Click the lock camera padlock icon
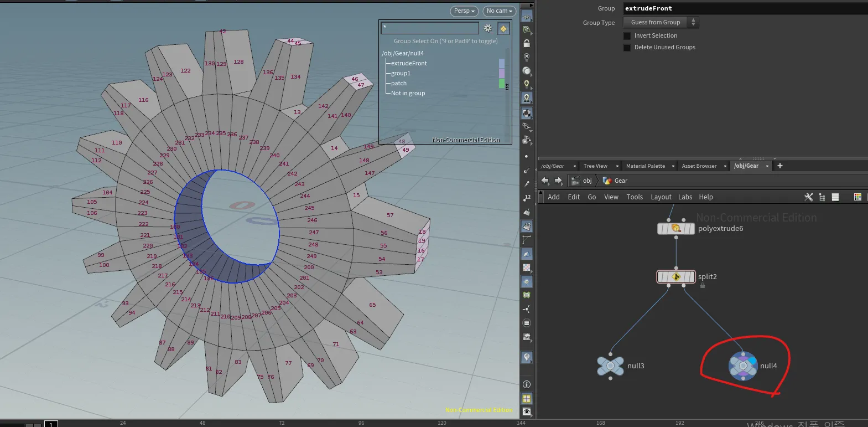The width and height of the screenshot is (868, 427). (527, 43)
